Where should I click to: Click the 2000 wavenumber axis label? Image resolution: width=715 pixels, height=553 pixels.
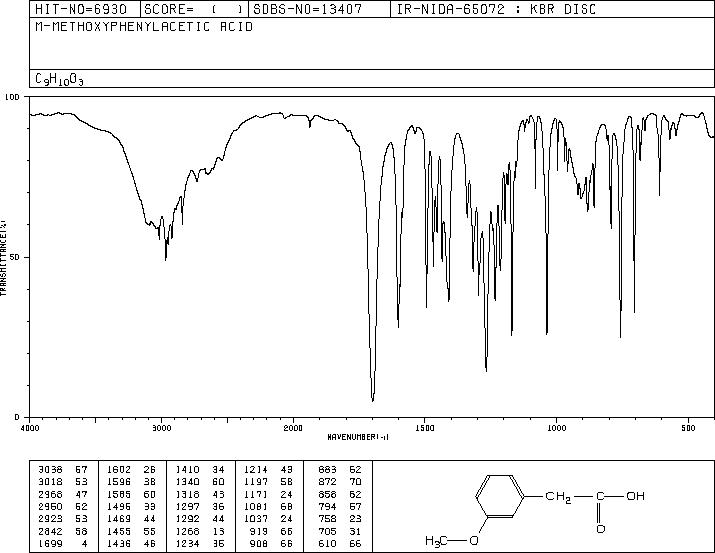pos(293,428)
